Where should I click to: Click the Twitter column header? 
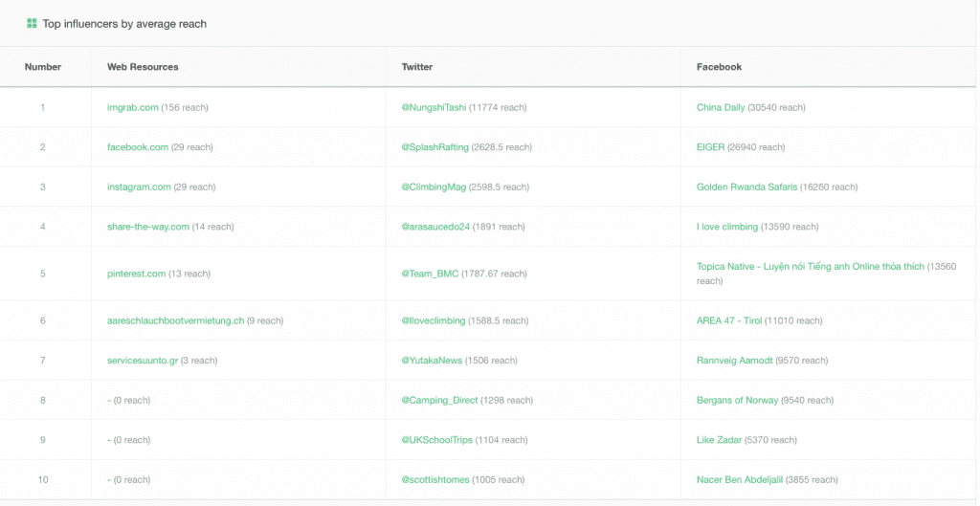[x=417, y=67]
